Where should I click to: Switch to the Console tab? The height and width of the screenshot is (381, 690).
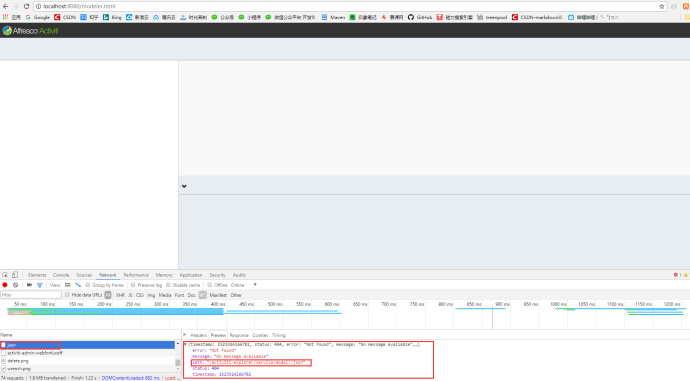[x=61, y=275]
